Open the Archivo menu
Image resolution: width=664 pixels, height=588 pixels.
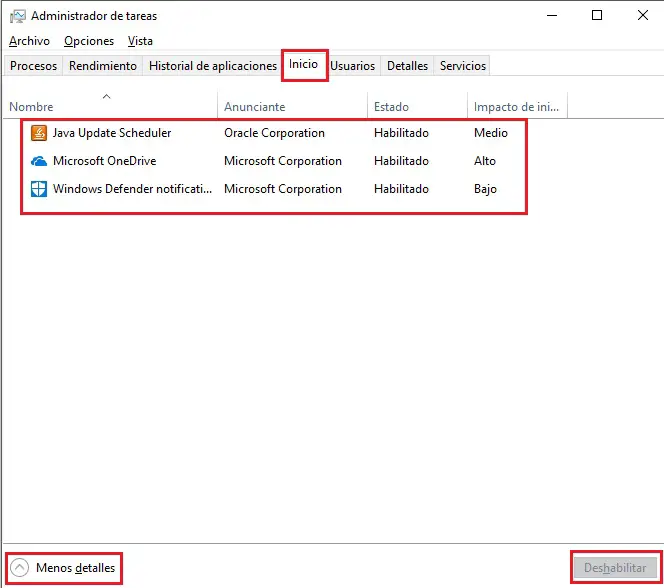pos(29,41)
